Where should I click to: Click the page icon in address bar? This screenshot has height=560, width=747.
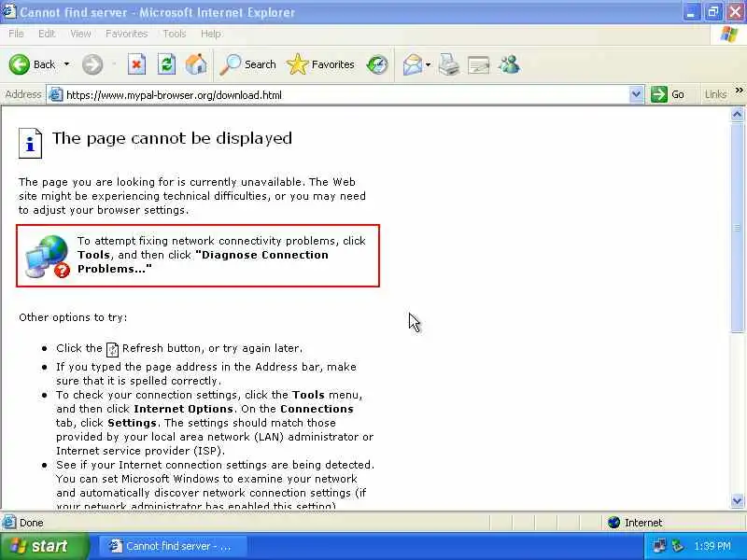[56, 95]
